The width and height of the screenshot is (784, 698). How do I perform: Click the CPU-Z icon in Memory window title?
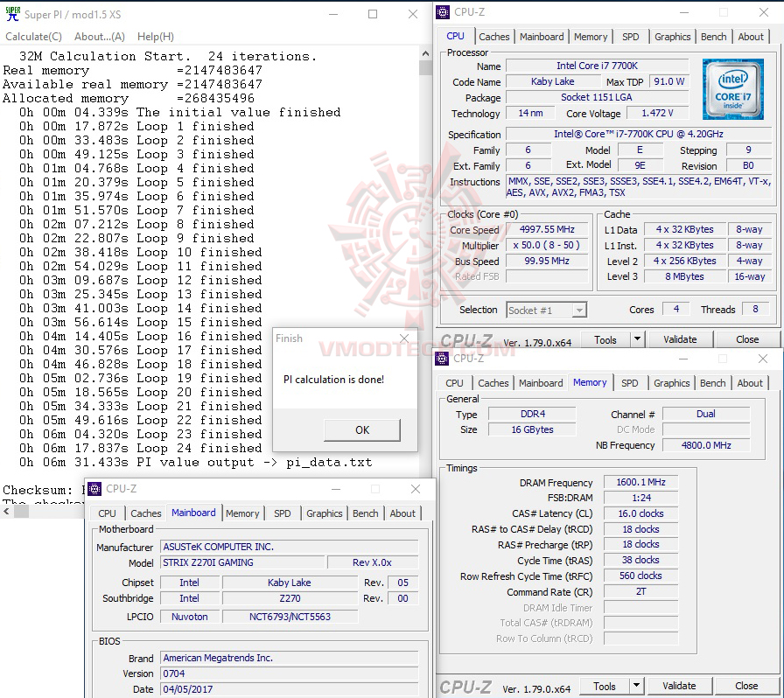pyautogui.click(x=442, y=359)
